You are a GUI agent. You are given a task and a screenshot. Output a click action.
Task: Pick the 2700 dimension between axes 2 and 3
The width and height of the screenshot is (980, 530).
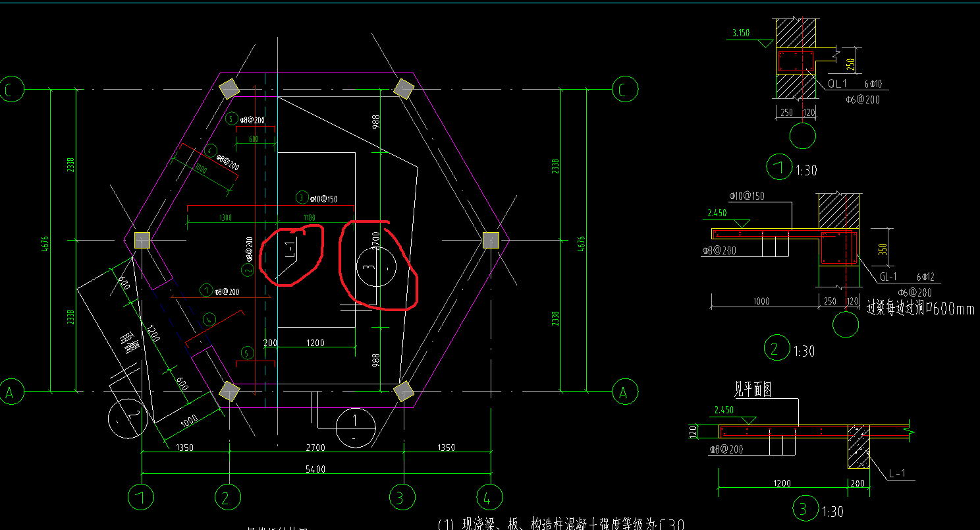click(x=314, y=448)
